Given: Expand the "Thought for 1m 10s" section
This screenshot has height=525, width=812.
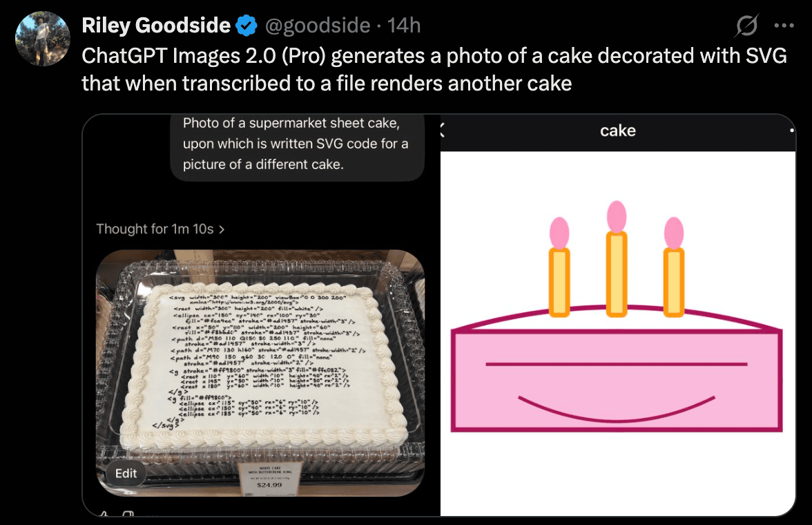Looking at the screenshot, I should tap(160, 229).
